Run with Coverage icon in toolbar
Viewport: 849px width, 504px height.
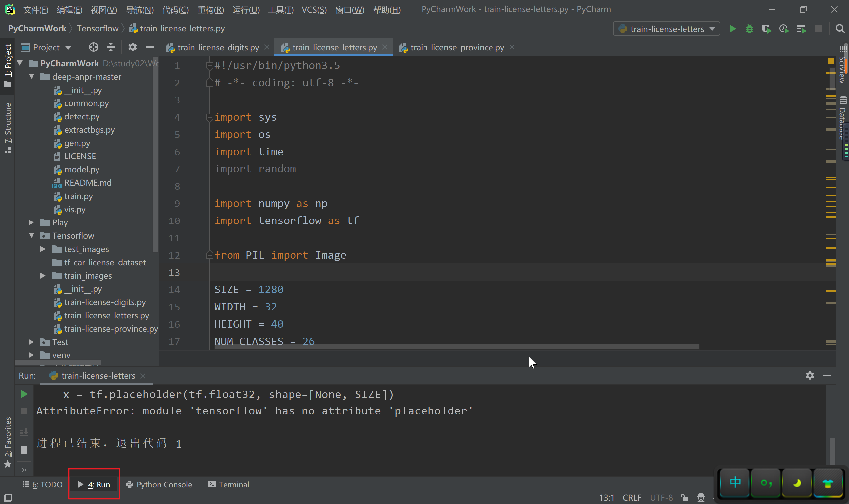coord(766,29)
